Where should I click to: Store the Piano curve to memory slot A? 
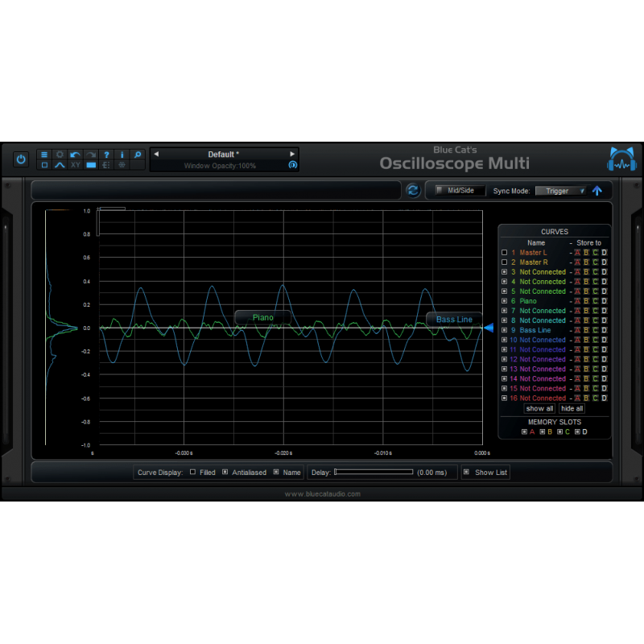[x=576, y=301]
